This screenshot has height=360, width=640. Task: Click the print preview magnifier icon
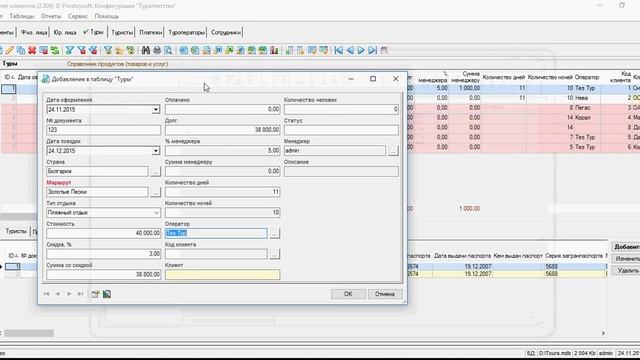(x=168, y=50)
